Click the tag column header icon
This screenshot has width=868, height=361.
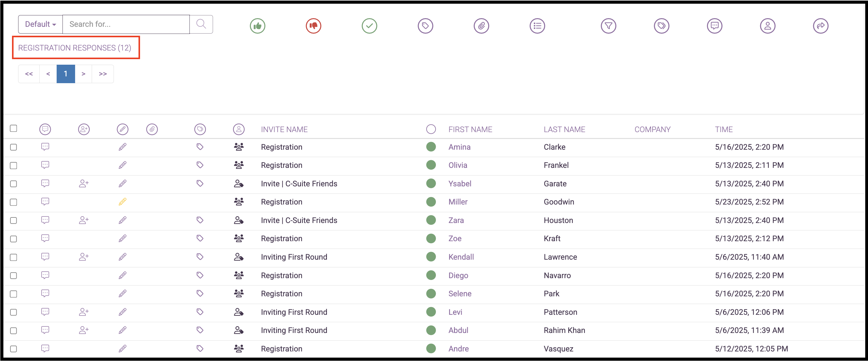200,129
